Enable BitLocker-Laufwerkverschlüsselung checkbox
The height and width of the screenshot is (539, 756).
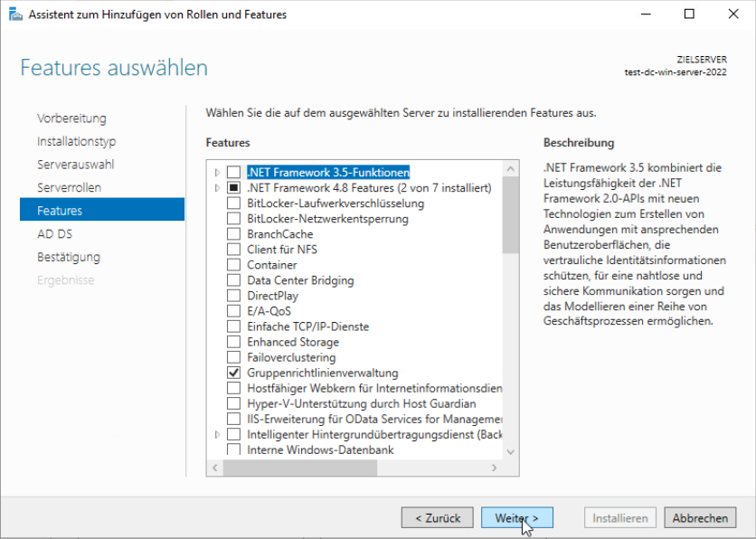click(234, 203)
